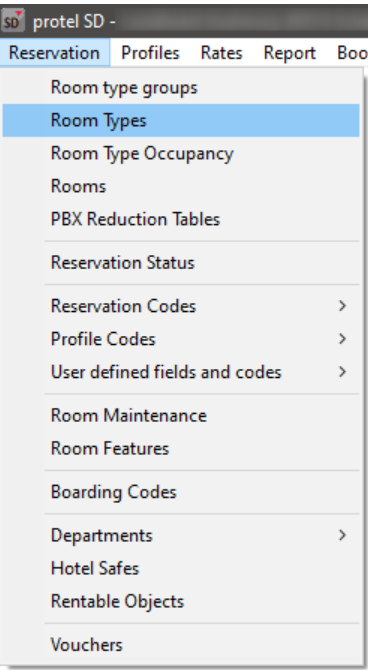The width and height of the screenshot is (368, 672).
Task: Open Room Features
Action: tap(181, 449)
